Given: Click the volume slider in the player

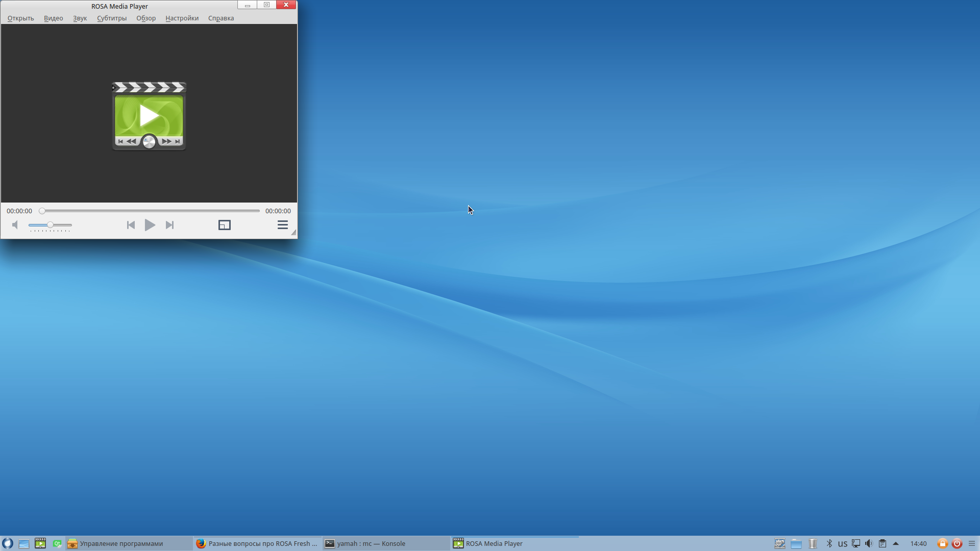Looking at the screenshot, I should pyautogui.click(x=50, y=225).
